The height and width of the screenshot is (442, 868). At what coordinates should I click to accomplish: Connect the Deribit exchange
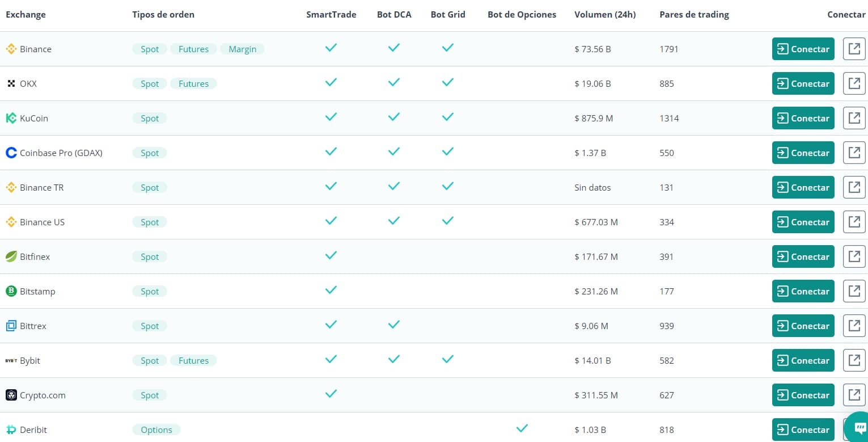[803, 430]
